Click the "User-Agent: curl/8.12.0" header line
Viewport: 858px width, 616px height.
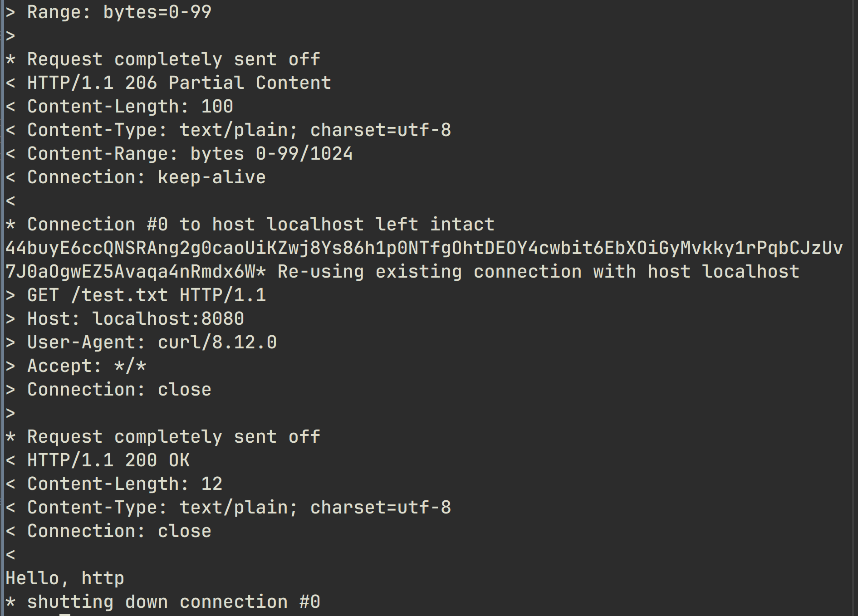pyautogui.click(x=152, y=342)
